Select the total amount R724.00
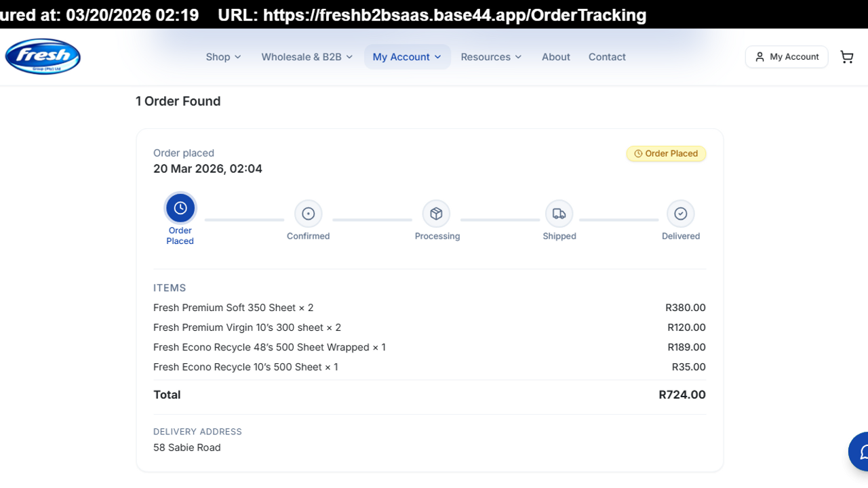Viewport: 868px width, 488px height. coord(682,394)
